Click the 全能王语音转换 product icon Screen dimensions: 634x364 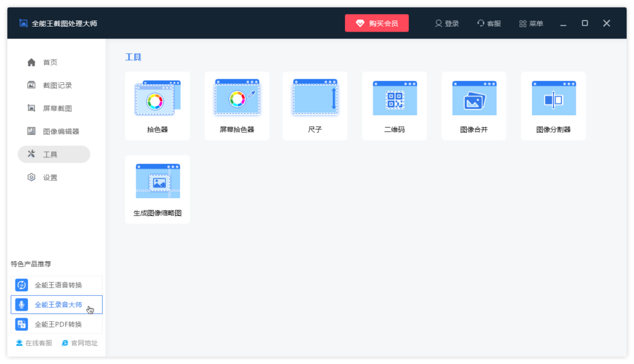point(22,285)
